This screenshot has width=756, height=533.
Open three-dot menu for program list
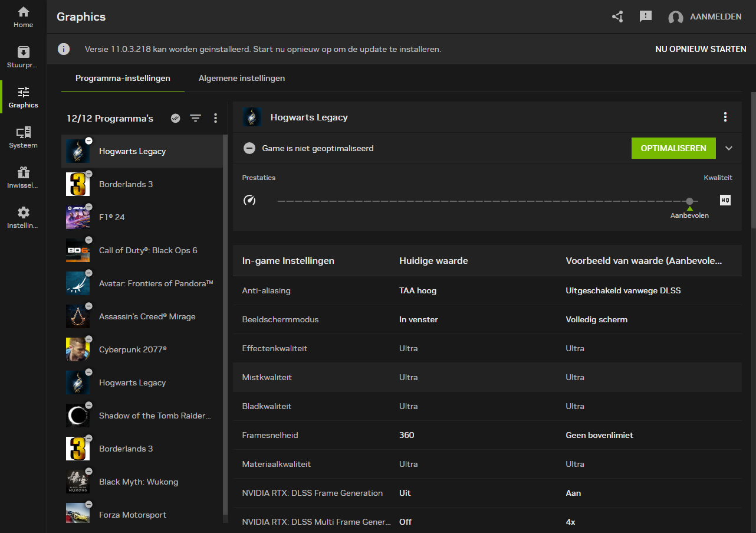(x=215, y=118)
